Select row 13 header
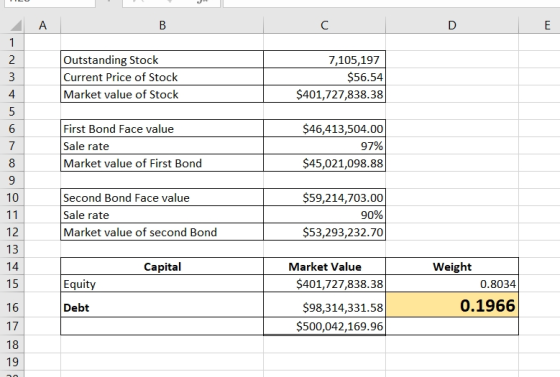Screen dimensions: 560x377 coord(12,249)
